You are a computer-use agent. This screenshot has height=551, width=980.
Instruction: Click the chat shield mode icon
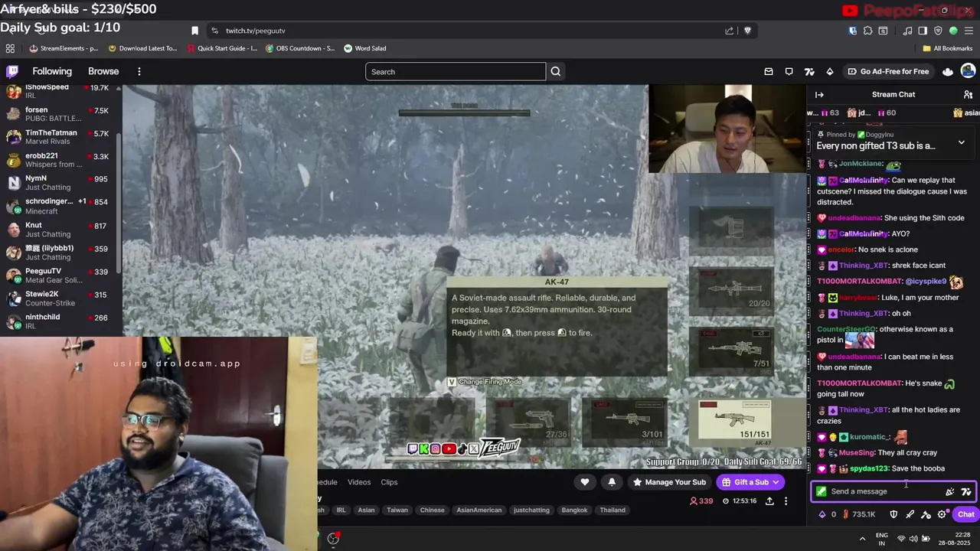[893, 514]
